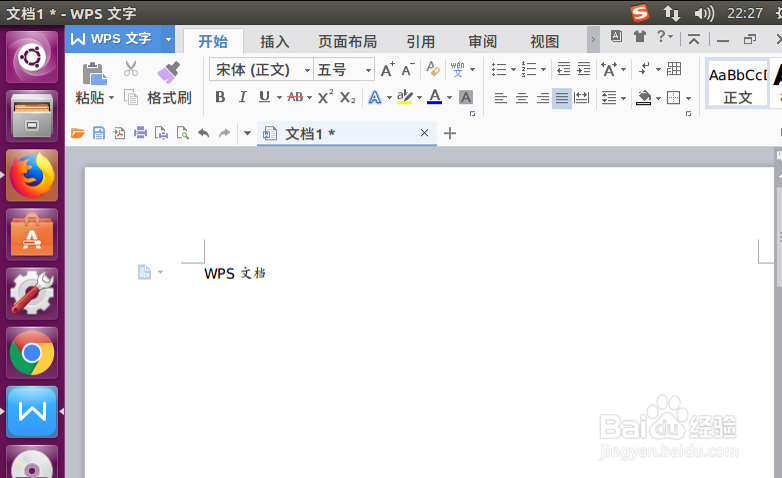Open the 引用 (References) tab
Viewport: 782px width, 478px height.
pos(420,41)
